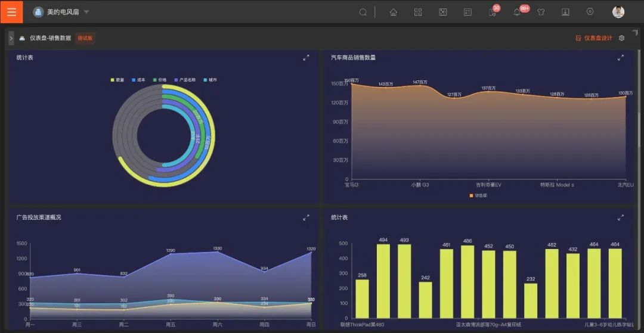Open document icon with 30 badge
This screenshot has height=333, width=644.
(493, 11)
